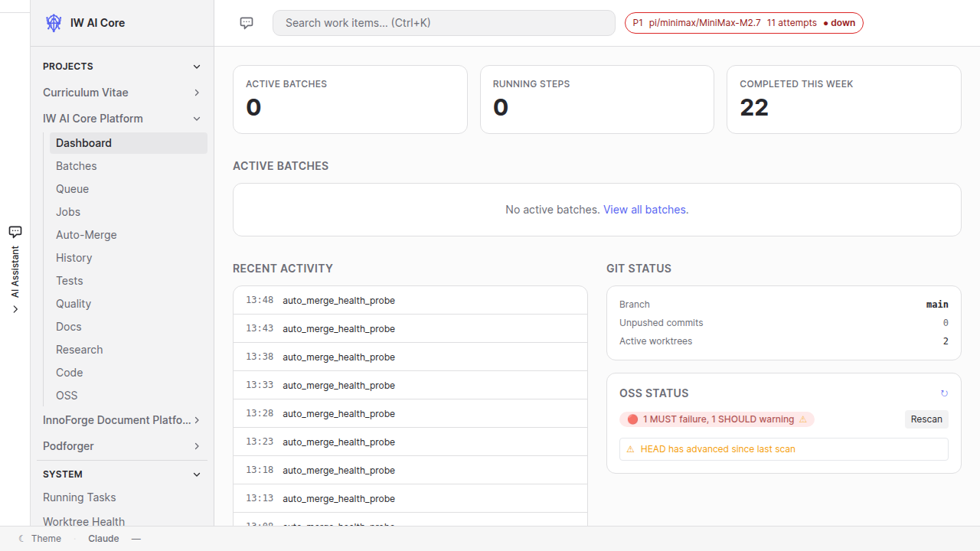Select the 13:13 auto_merge_health_probe entry
The height and width of the screenshot is (551, 980).
(x=410, y=499)
